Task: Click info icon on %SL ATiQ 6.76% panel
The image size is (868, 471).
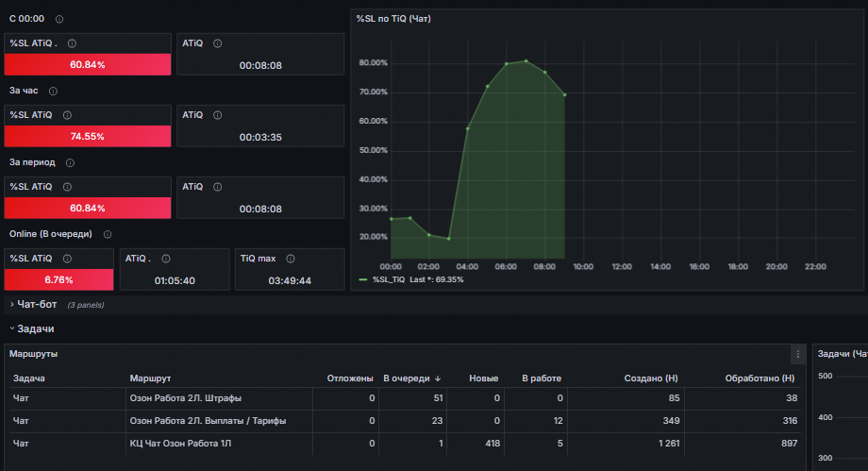Action: tap(67, 259)
